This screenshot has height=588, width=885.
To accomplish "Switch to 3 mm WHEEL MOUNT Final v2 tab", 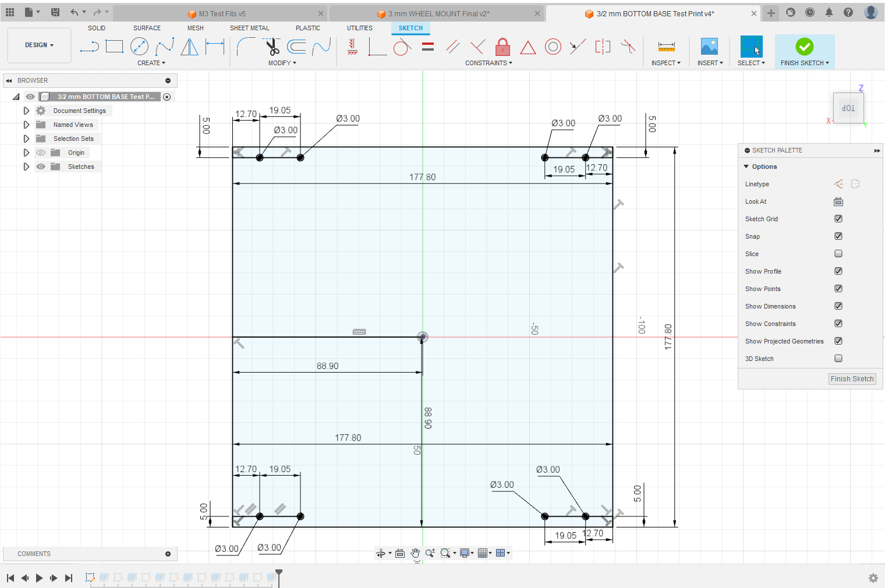I will coord(437,13).
